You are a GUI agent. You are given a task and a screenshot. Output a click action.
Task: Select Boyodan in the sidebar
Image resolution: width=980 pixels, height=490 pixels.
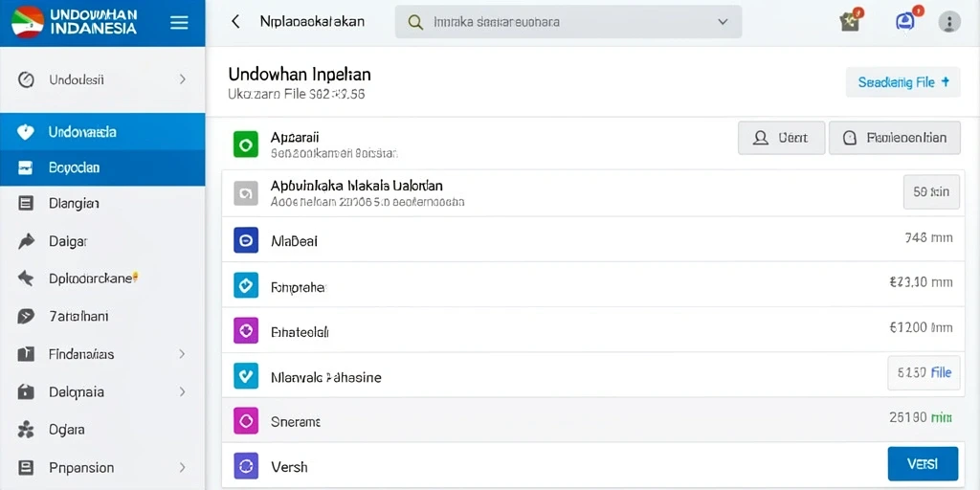point(102,168)
